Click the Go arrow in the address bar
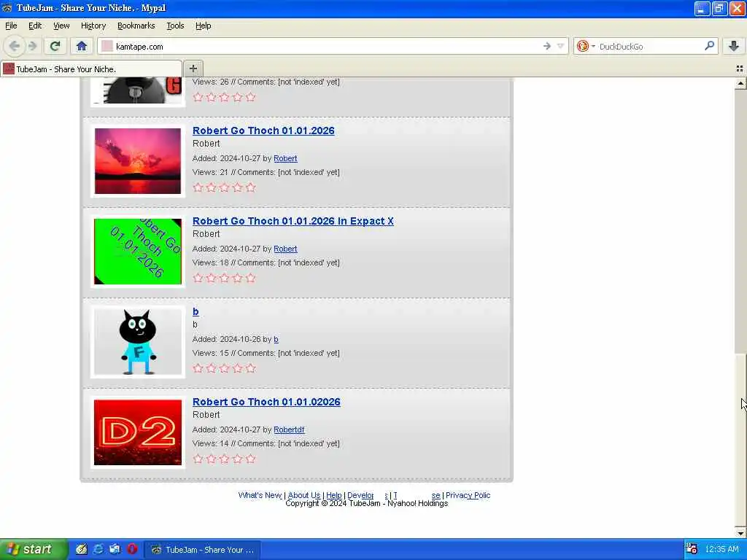 [x=547, y=46]
